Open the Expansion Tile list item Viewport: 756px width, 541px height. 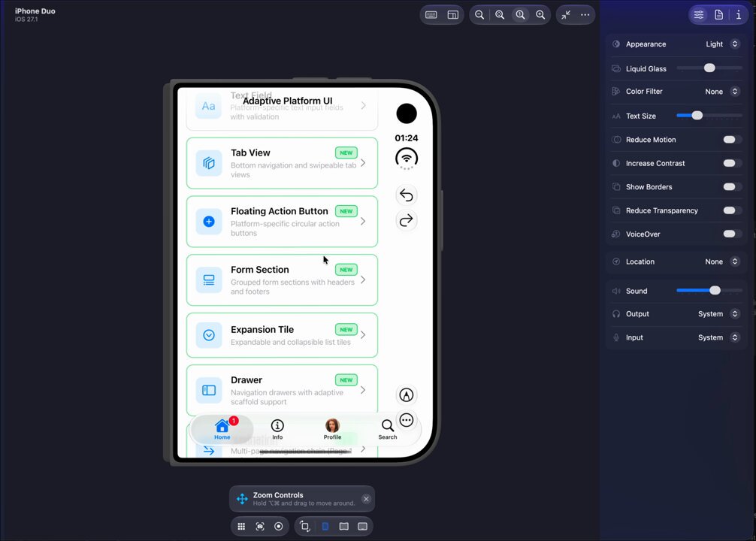tap(282, 335)
